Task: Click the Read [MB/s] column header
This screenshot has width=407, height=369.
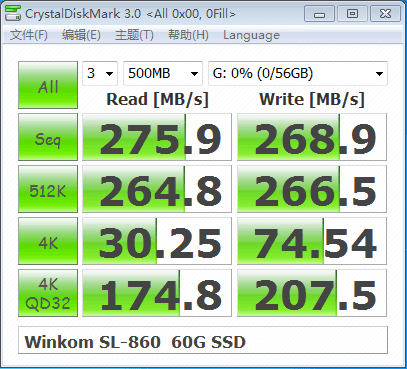Action: [x=157, y=99]
